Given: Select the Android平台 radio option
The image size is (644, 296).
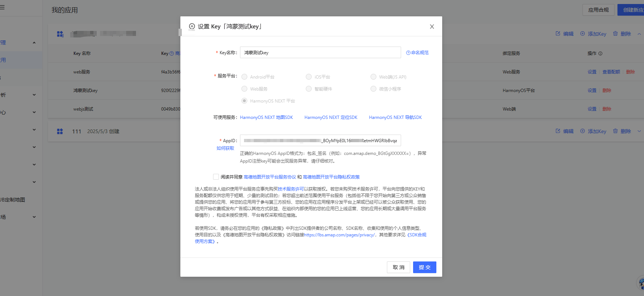Looking at the screenshot, I should [244, 77].
